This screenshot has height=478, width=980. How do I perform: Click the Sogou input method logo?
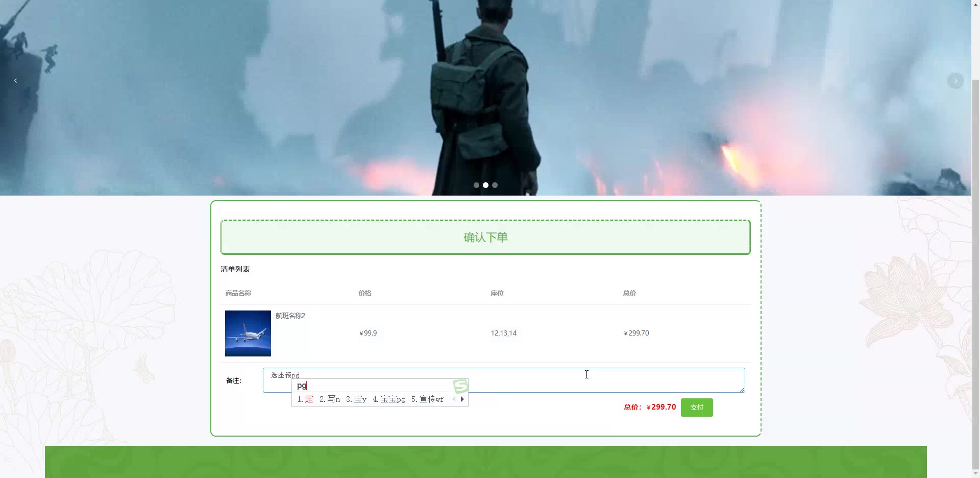[460, 386]
